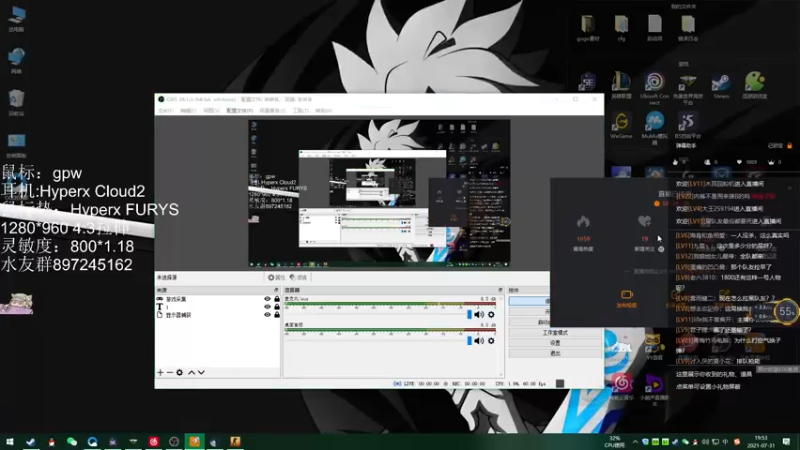800x450 pixels.
Task: Adjust the desktop audio volume slider handle
Action: (x=469, y=340)
